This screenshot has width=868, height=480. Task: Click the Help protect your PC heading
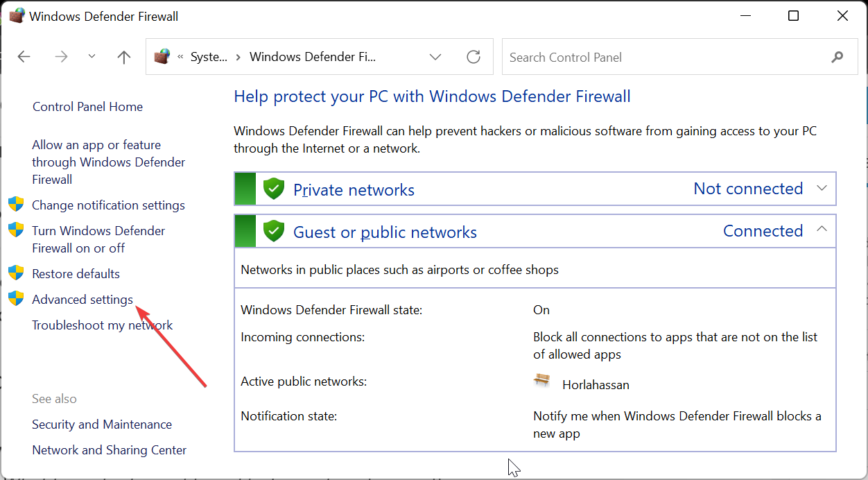click(432, 96)
